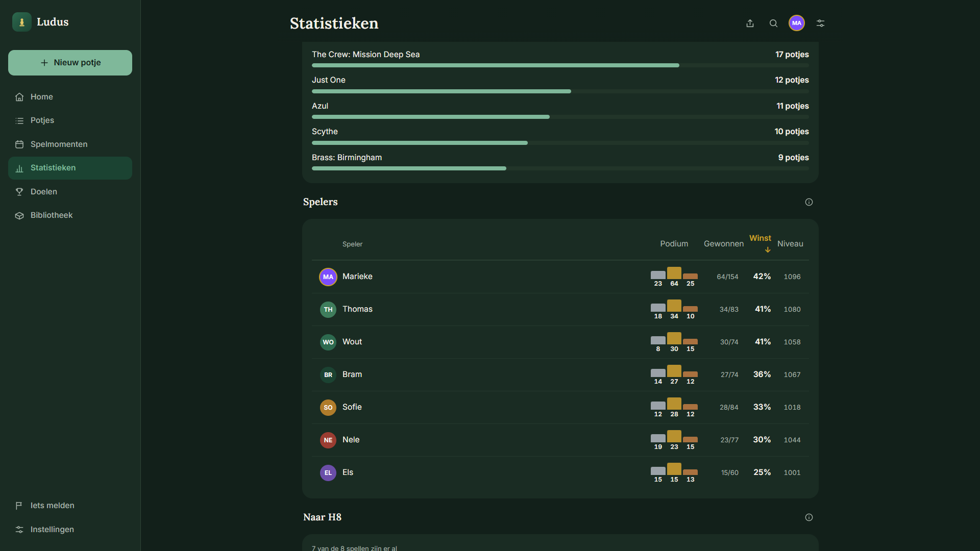Open Doelen in the sidebar
This screenshot has width=980, height=551.
point(70,192)
